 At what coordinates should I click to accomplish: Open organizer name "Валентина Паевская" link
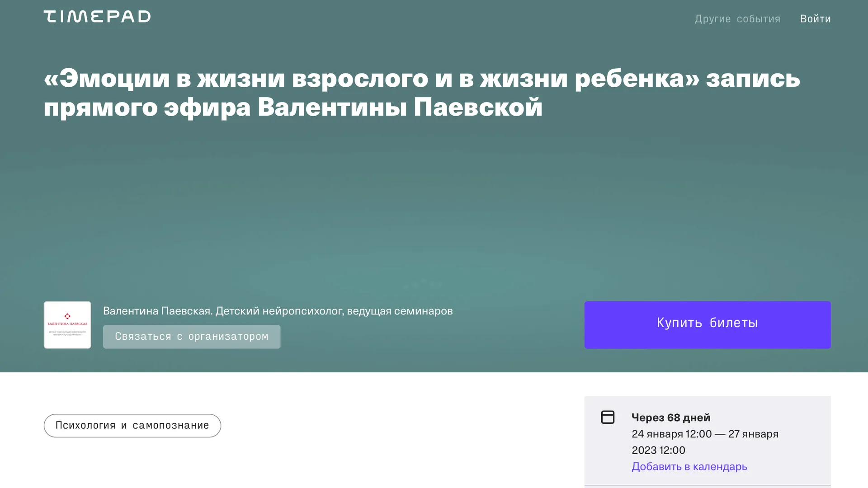[157, 311]
